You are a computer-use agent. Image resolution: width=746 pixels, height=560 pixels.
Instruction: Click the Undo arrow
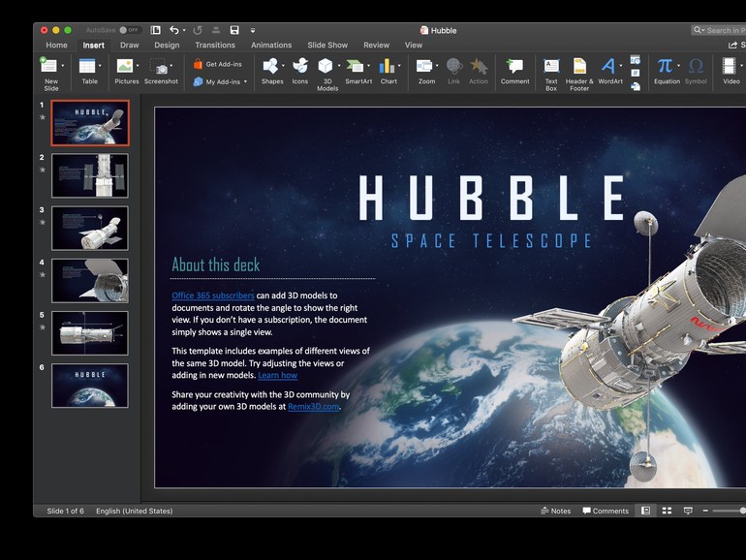point(174,30)
